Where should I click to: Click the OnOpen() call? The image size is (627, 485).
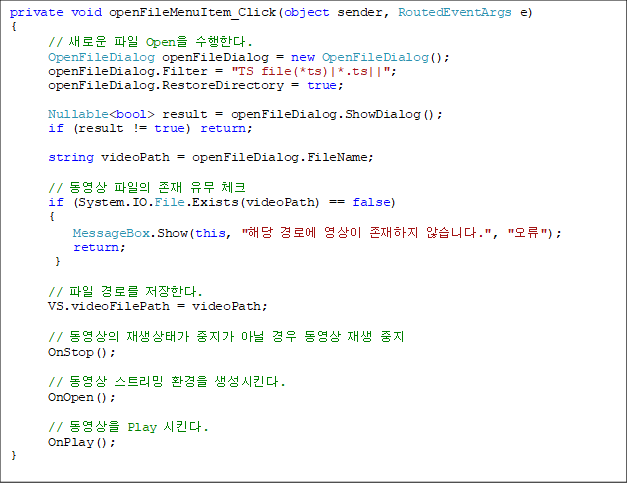pyautogui.click(x=82, y=398)
